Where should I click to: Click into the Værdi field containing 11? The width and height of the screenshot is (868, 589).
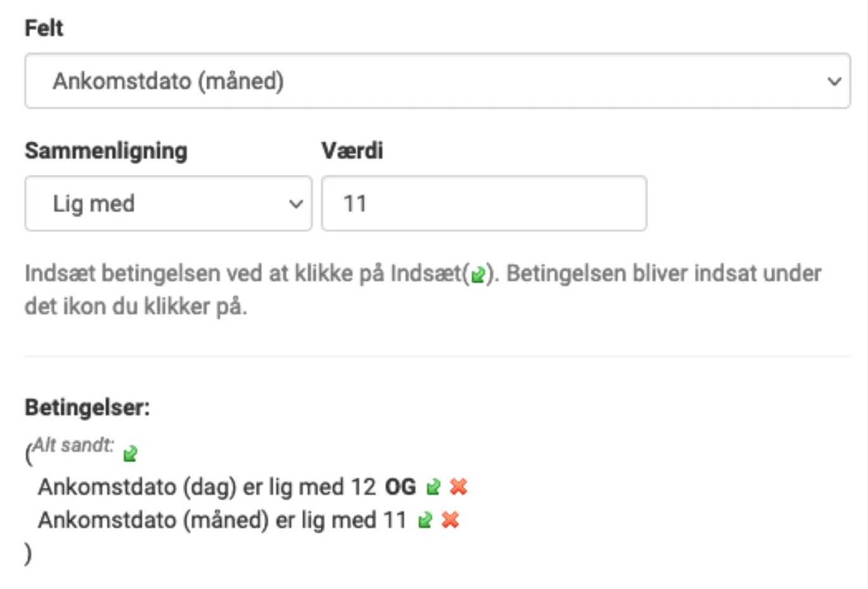(483, 203)
